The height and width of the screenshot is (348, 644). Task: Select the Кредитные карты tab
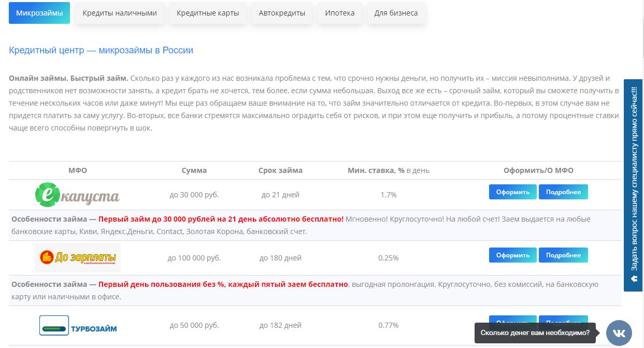(x=208, y=13)
